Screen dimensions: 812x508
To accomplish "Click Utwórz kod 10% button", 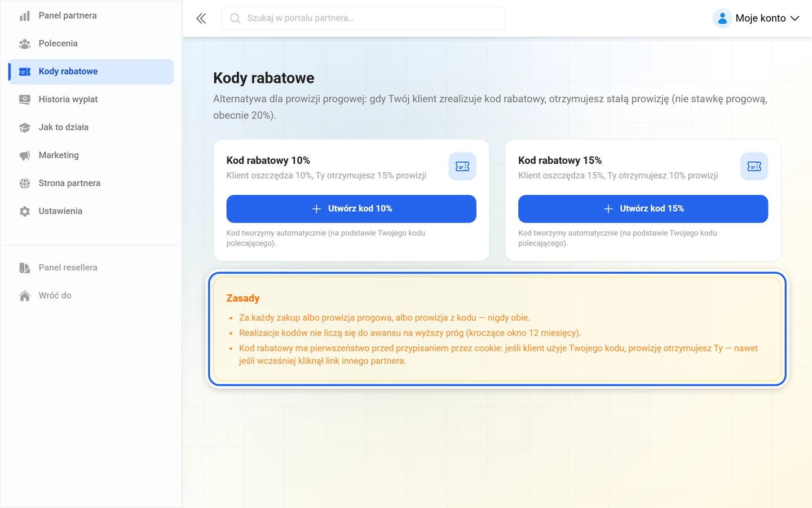I will (x=351, y=209).
